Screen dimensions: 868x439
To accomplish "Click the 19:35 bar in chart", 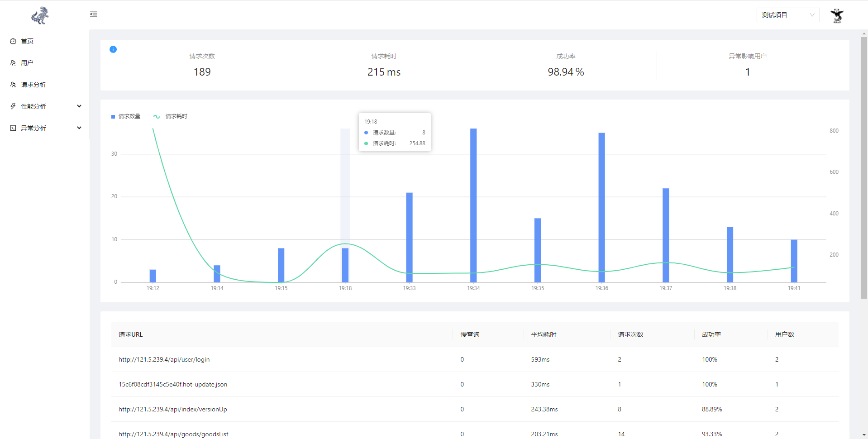I will pyautogui.click(x=538, y=250).
